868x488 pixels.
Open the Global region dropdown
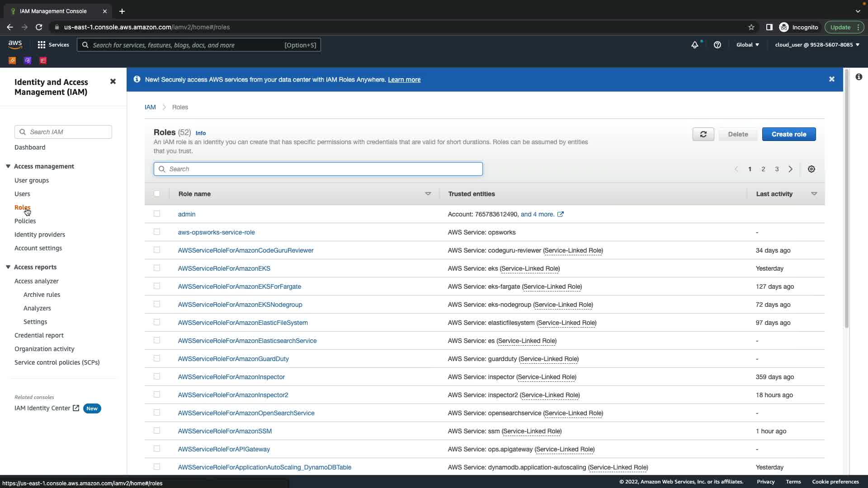click(747, 45)
